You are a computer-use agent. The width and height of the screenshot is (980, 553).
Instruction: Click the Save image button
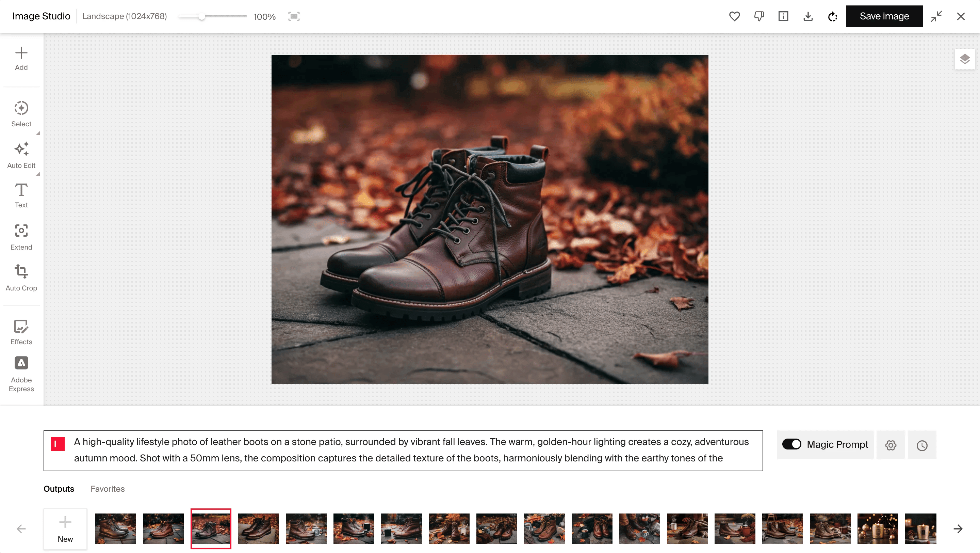pyautogui.click(x=884, y=16)
